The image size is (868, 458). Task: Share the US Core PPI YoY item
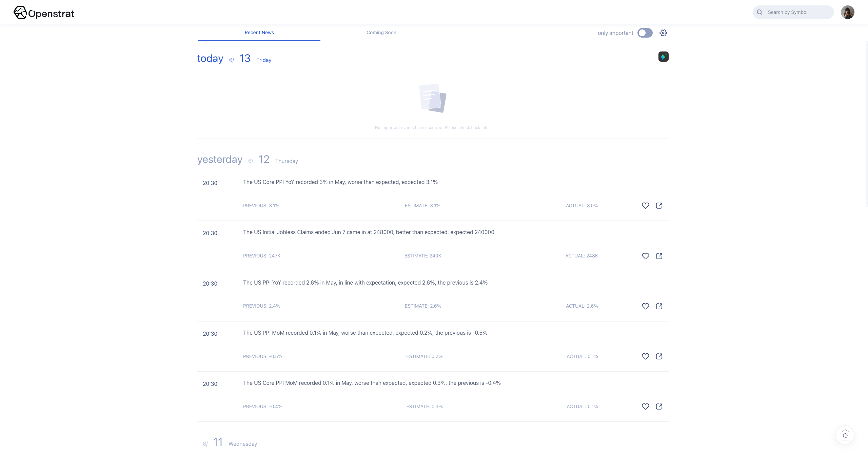click(659, 206)
